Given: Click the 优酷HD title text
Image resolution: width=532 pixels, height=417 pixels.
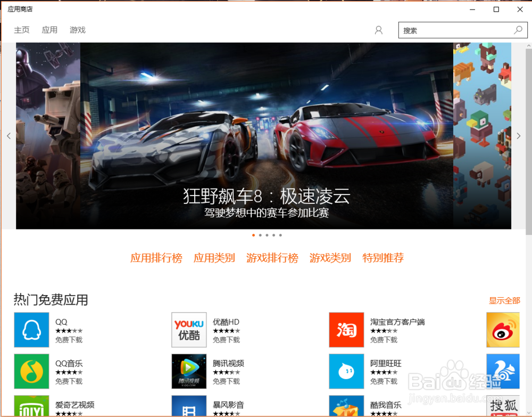Looking at the screenshot, I should [226, 322].
